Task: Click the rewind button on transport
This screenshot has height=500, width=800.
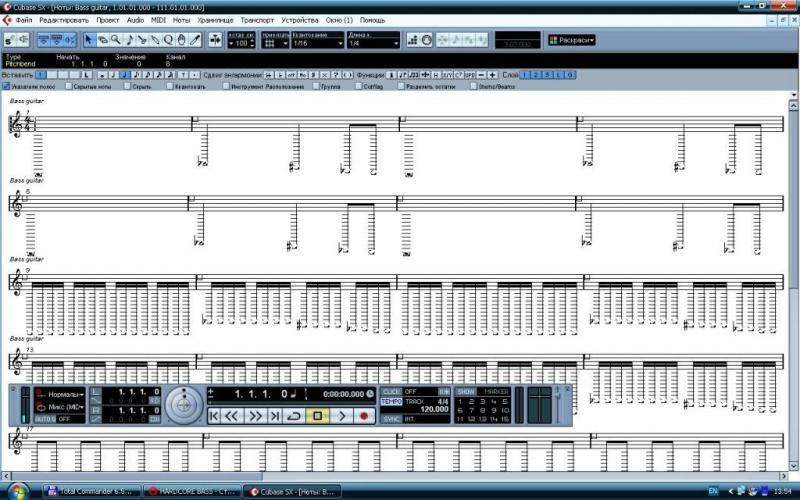Action: point(232,414)
